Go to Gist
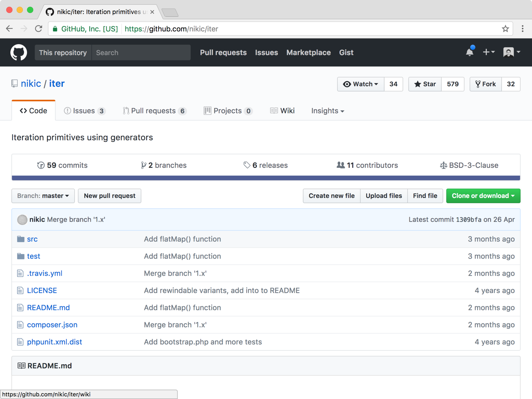This screenshot has height=399, width=532. coord(346,53)
